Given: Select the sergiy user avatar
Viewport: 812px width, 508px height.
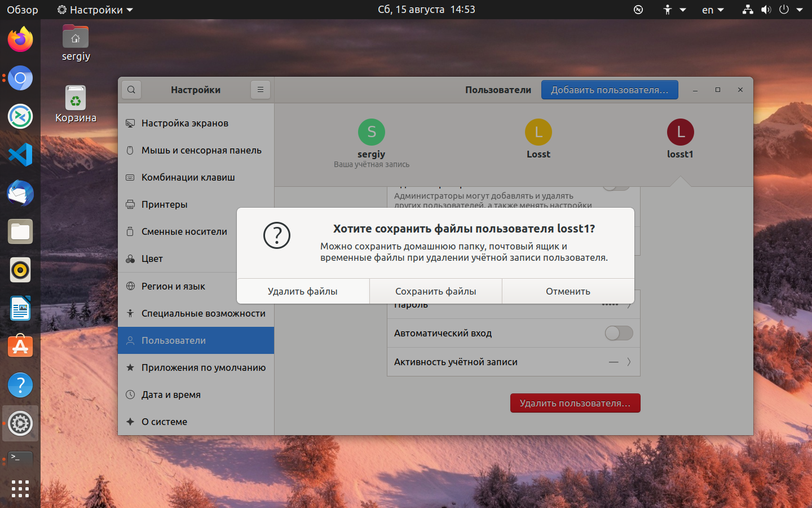Looking at the screenshot, I should (372, 132).
